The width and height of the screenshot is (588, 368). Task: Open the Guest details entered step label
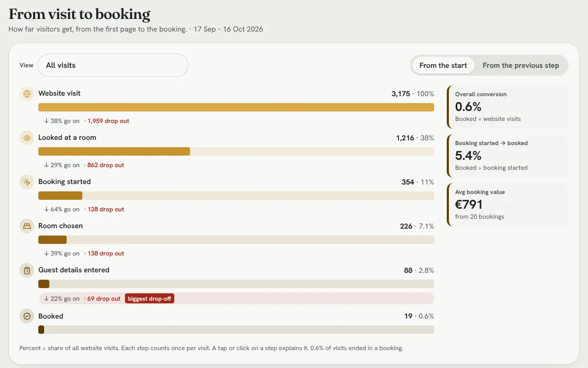74,270
